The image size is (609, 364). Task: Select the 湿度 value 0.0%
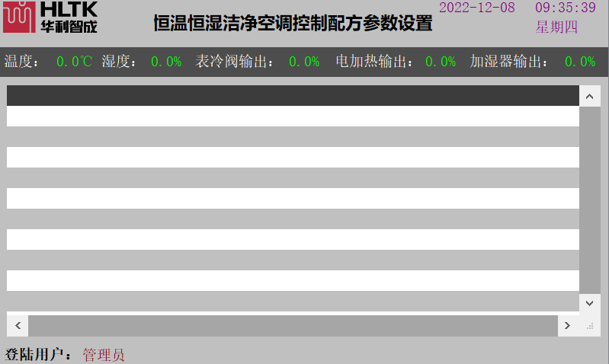165,62
